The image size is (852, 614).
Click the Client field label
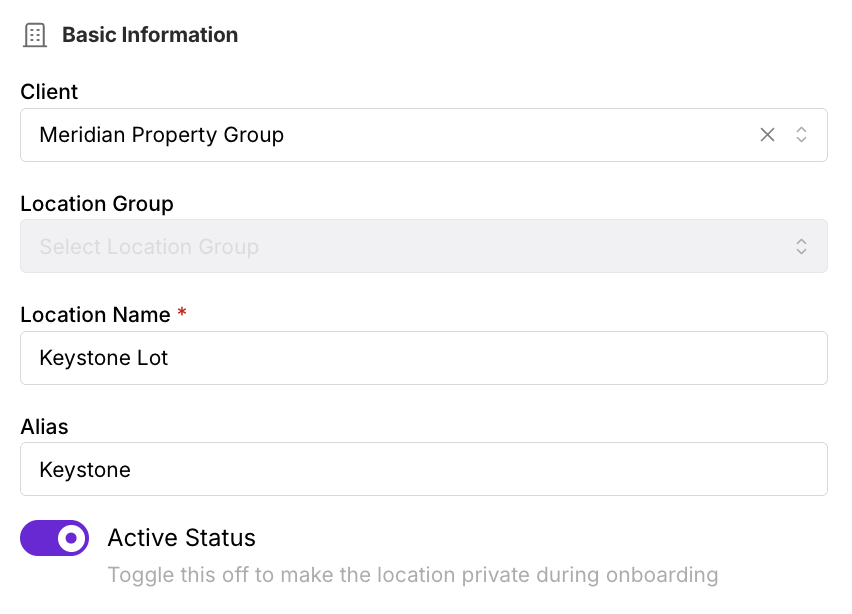(x=49, y=92)
